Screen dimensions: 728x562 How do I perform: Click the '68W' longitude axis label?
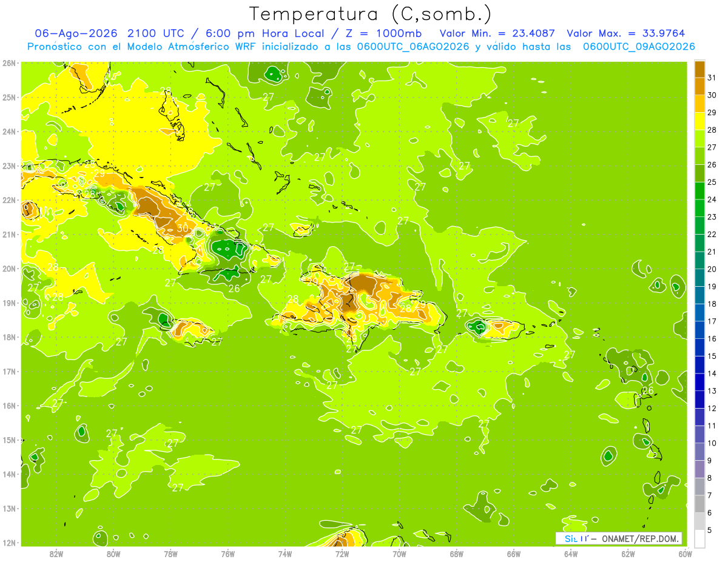click(x=457, y=554)
